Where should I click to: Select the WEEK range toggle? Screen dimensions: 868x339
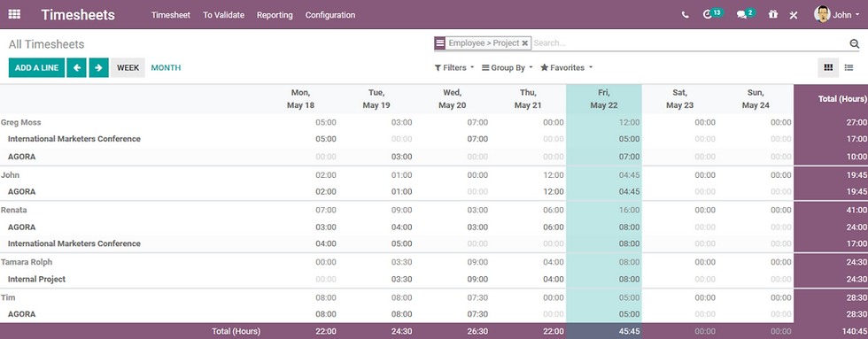[128, 67]
